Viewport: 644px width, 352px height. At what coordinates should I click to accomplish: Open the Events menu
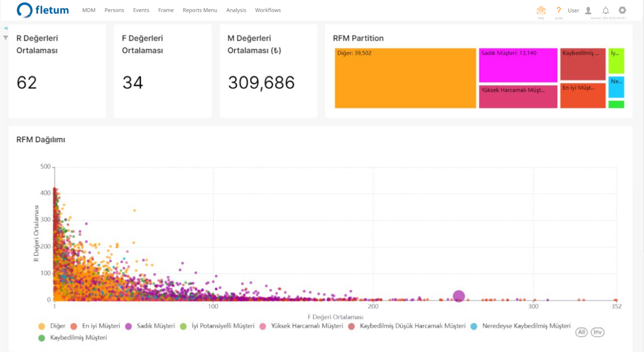point(141,10)
